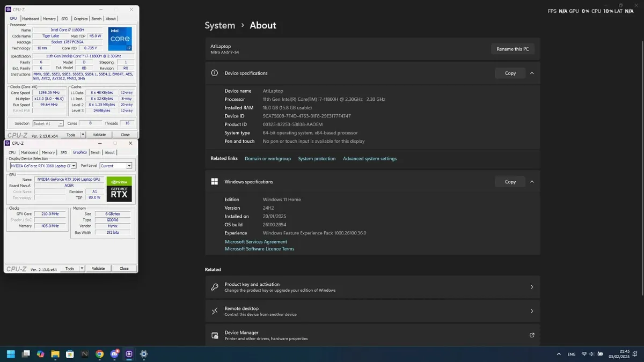Click the info icon beside Device specifications
The height and width of the screenshot is (362, 644).
click(214, 73)
